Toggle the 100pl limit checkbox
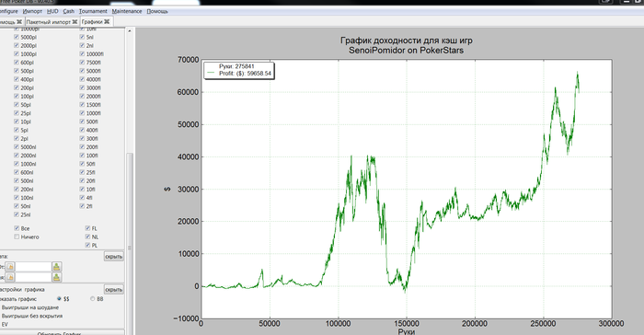Viewport: 644px width, 335px height. click(17, 97)
